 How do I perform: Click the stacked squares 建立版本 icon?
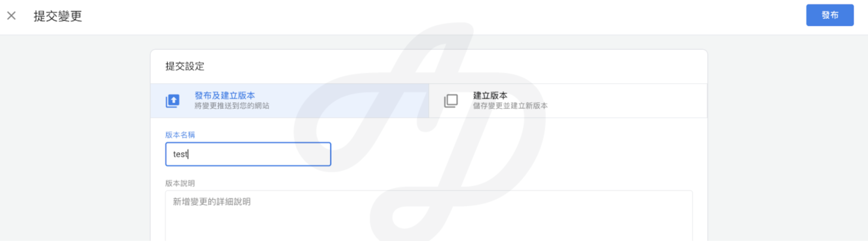451,101
